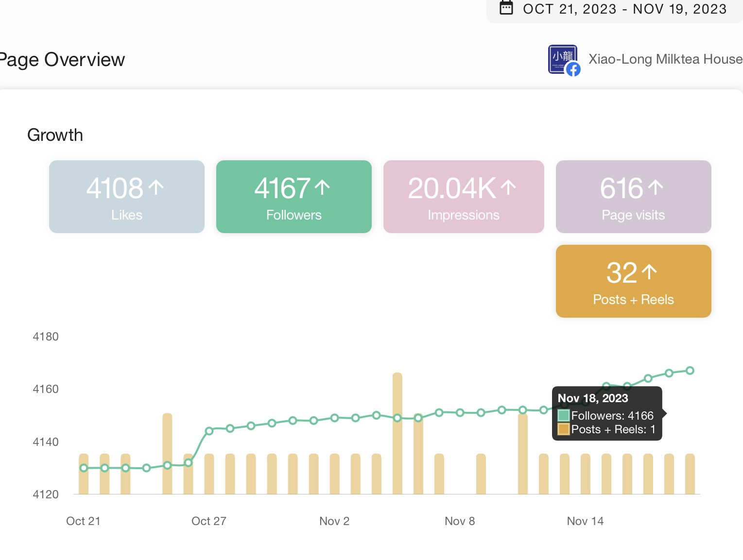The image size is (743, 560).
Task: Click the up arrow beside 616 Page visits
Action: pyautogui.click(x=656, y=187)
